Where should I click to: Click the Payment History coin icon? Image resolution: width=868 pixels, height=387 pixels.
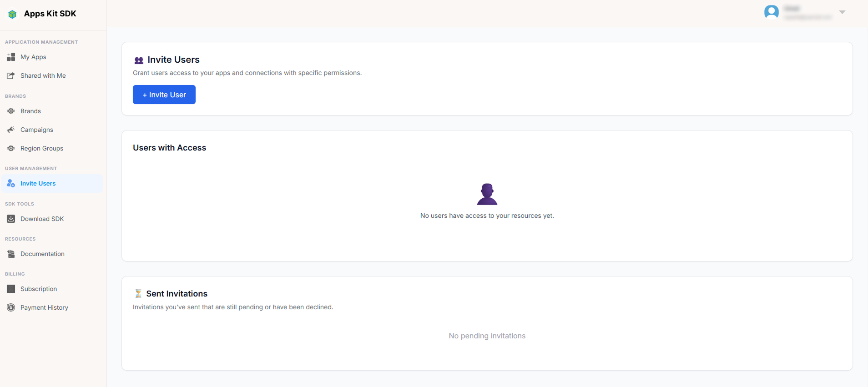coord(11,307)
